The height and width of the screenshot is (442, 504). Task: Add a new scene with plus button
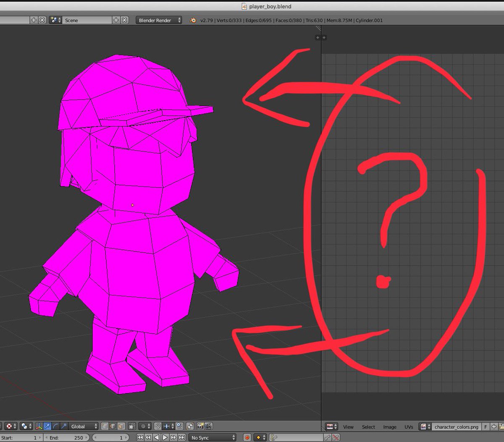tap(116, 20)
